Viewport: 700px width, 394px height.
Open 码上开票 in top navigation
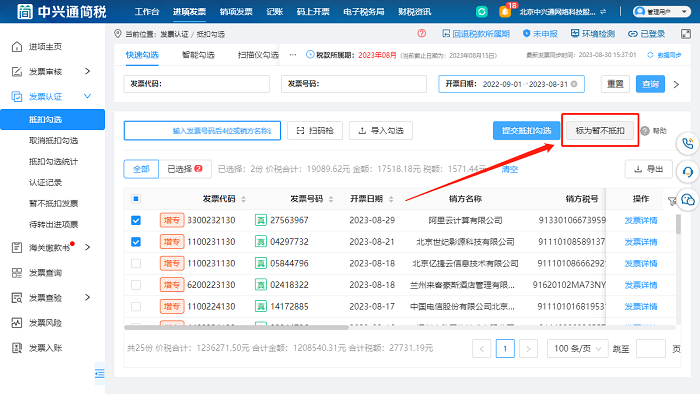click(313, 12)
